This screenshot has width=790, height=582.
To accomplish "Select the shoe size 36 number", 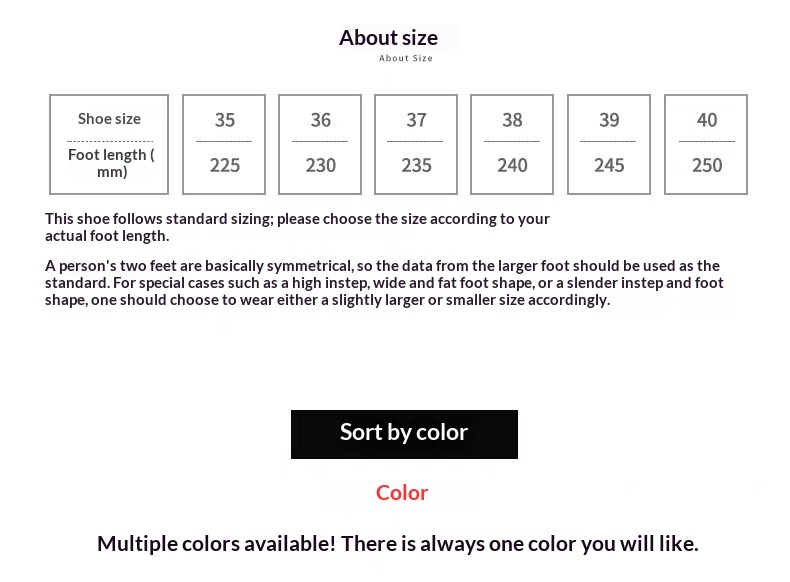I will [320, 120].
